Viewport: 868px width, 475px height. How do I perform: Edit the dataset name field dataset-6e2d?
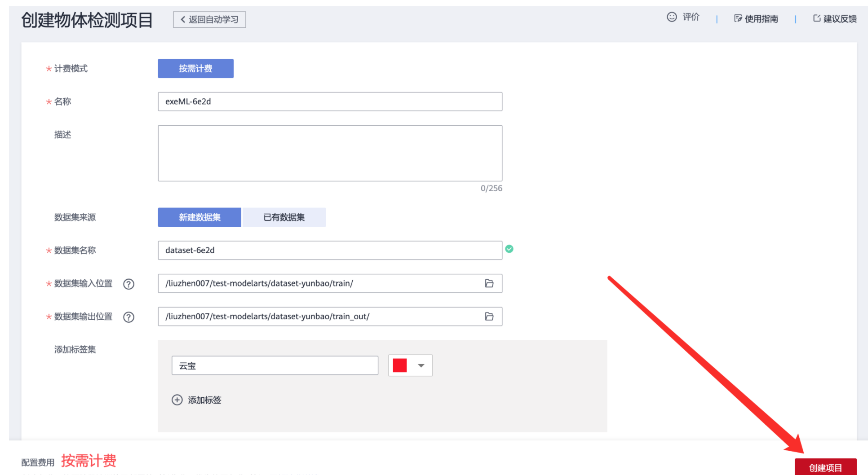(330, 251)
